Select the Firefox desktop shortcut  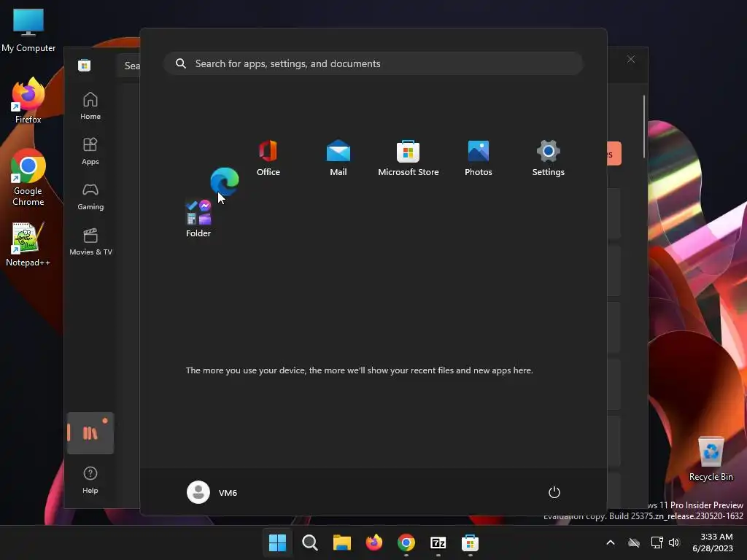pyautogui.click(x=28, y=101)
